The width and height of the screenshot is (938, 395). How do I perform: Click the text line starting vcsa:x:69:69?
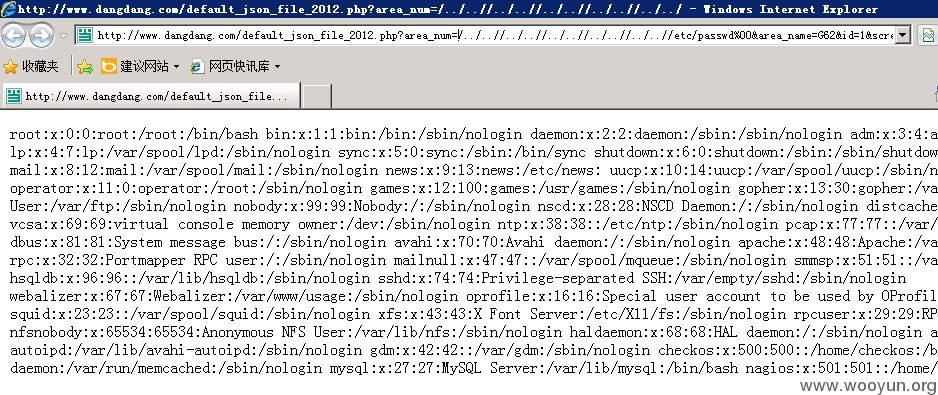coord(473,224)
